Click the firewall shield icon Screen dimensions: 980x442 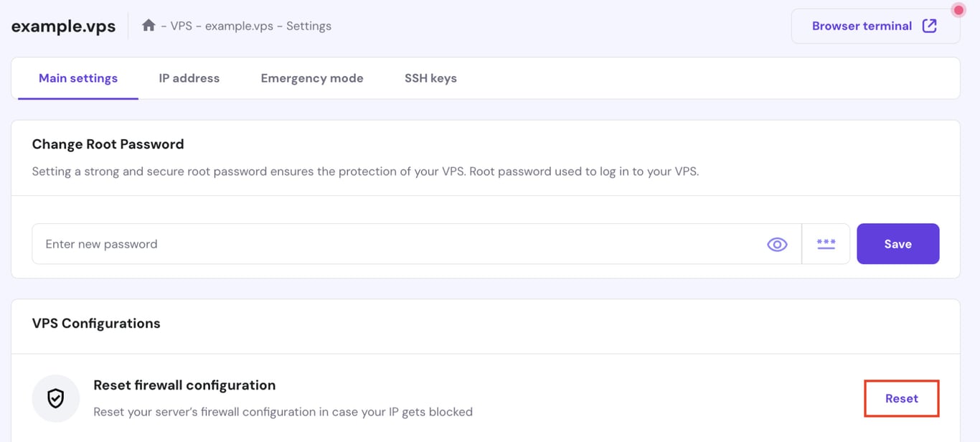click(56, 398)
